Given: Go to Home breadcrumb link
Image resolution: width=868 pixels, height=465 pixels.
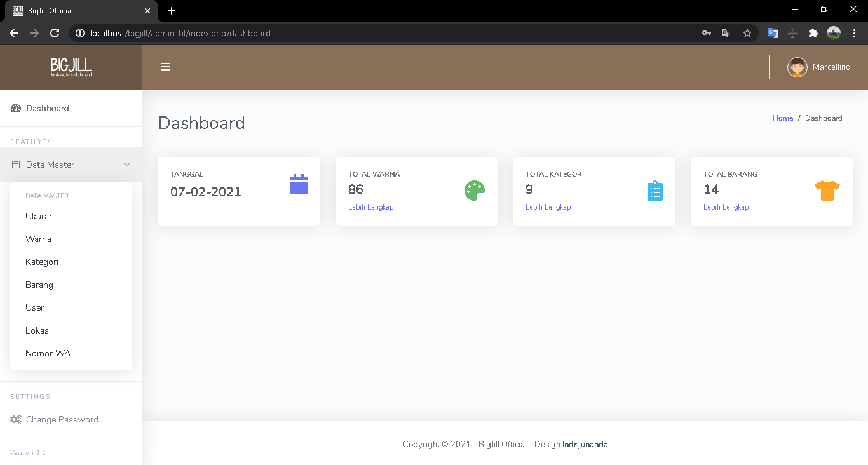Looking at the screenshot, I should [782, 118].
